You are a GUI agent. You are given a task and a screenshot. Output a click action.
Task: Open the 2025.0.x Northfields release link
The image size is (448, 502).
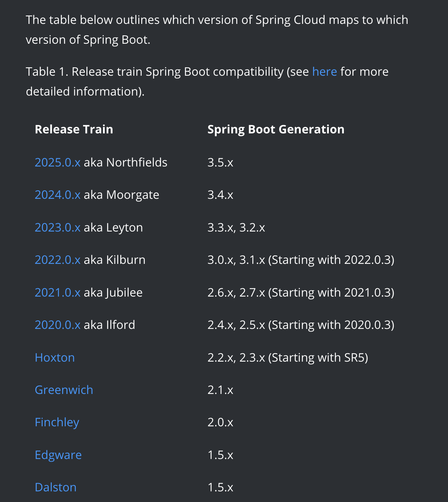[57, 162]
